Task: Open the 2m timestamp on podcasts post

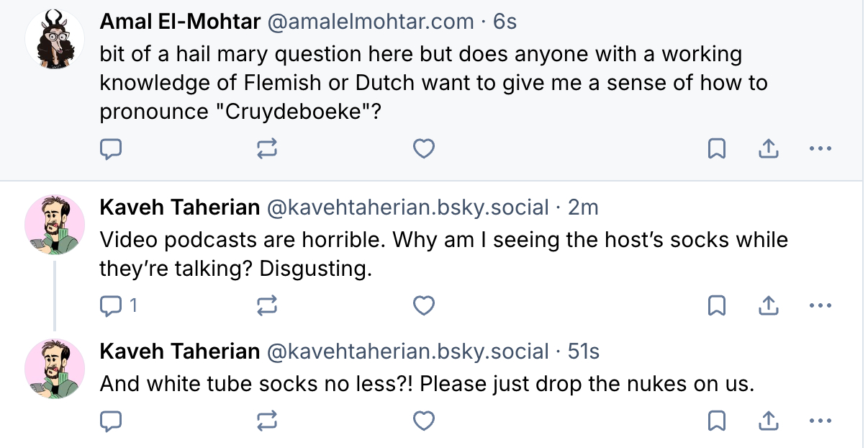Action: click(583, 208)
